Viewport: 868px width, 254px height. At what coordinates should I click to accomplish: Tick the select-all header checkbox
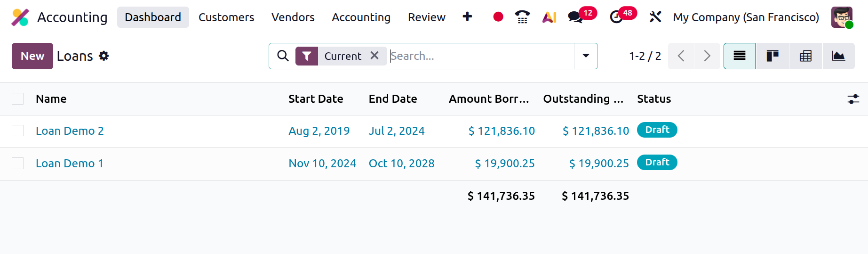18,98
